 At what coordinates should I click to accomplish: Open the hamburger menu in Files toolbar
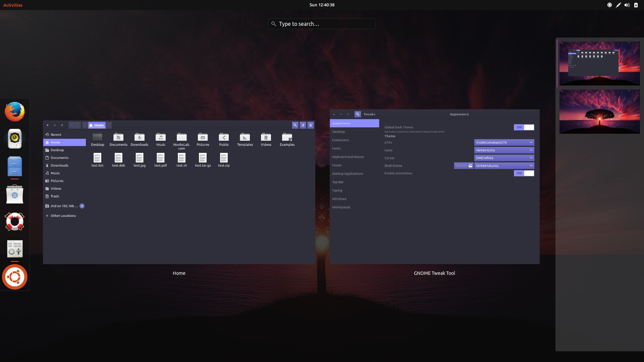pyautogui.click(x=311, y=125)
